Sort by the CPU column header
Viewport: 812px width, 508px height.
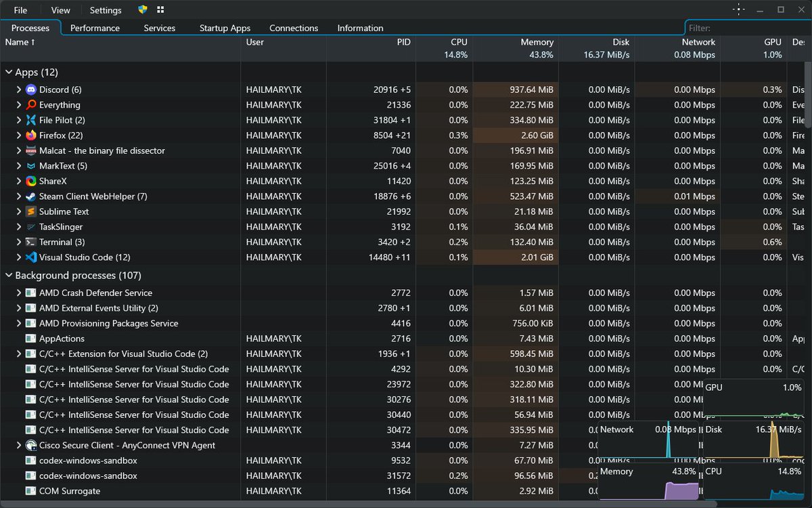point(444,48)
